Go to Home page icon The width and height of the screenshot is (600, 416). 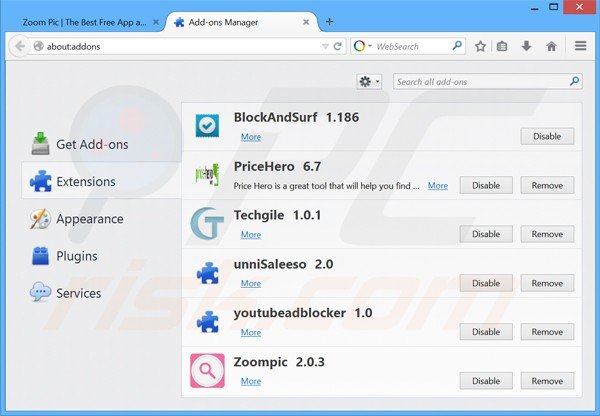click(551, 46)
